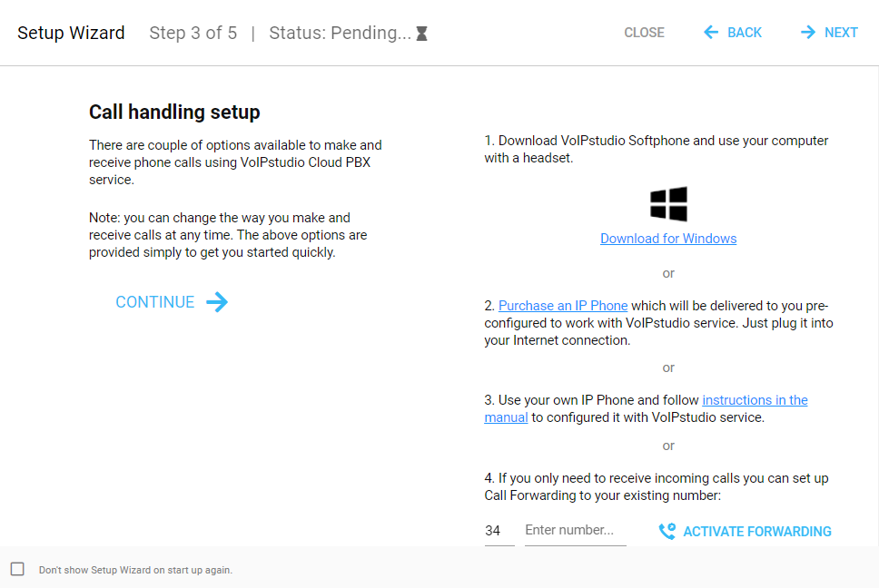
Task: Click the Step 3 of 5 indicator
Action: pos(193,34)
